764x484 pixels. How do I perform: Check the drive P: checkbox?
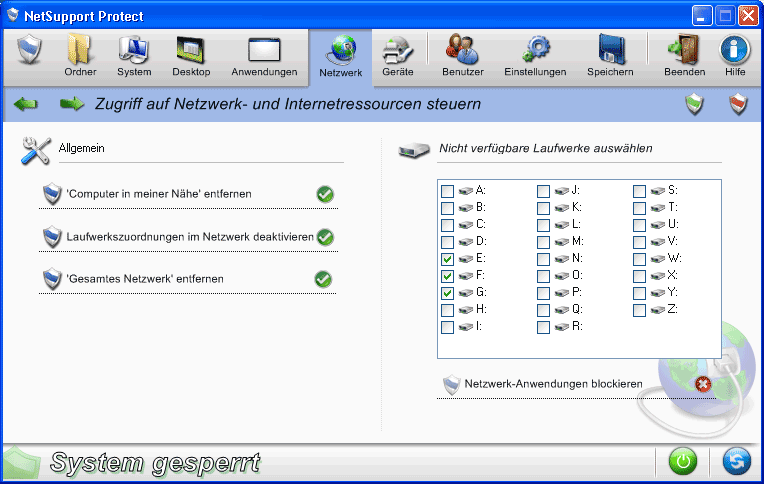click(543, 293)
